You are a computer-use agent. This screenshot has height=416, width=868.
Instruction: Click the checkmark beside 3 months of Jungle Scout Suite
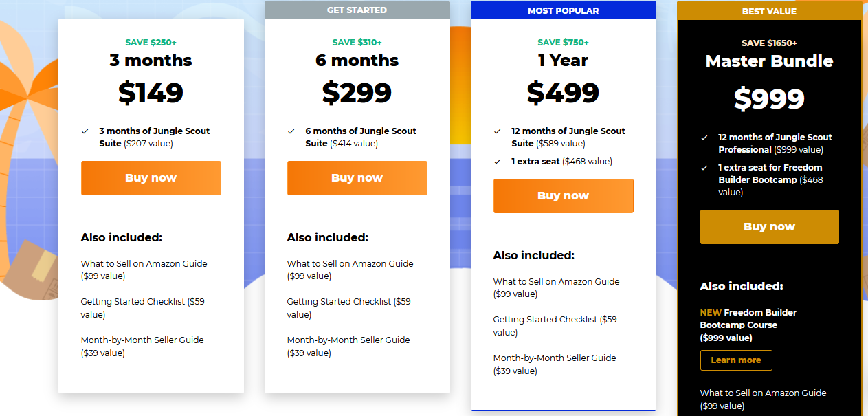pyautogui.click(x=85, y=131)
